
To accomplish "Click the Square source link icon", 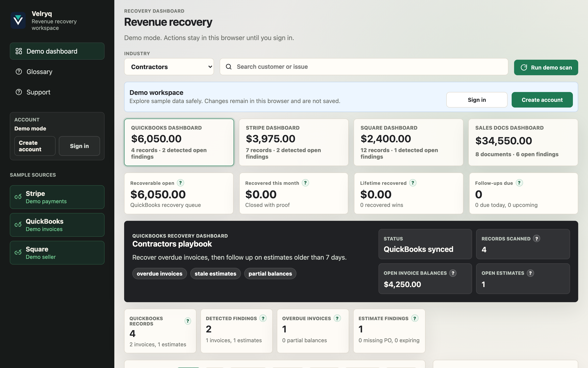I will [x=18, y=252].
